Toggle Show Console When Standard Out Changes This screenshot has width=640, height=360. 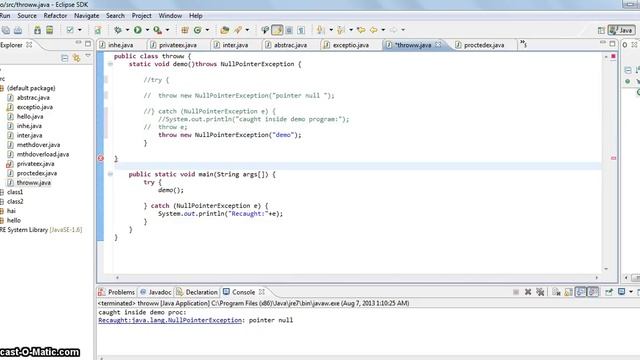click(x=580, y=292)
